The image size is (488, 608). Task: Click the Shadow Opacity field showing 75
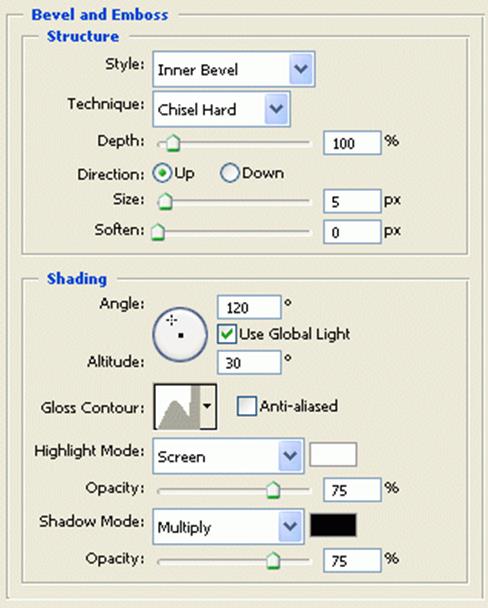click(x=352, y=561)
